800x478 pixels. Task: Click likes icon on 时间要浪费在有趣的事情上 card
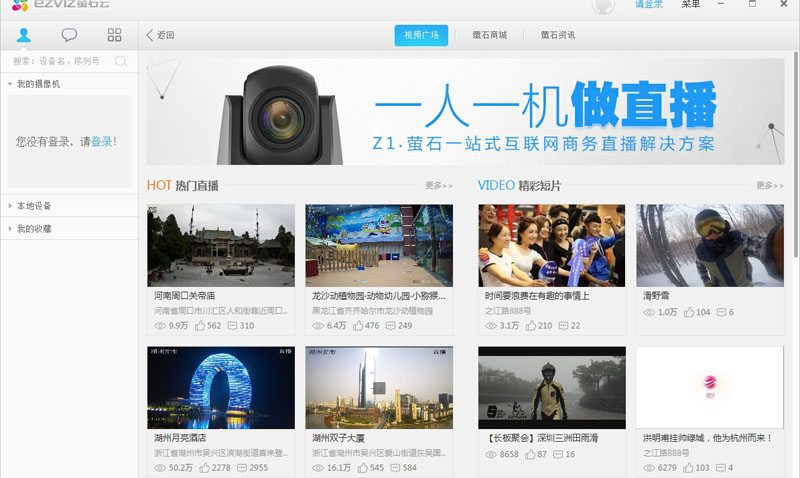point(531,325)
